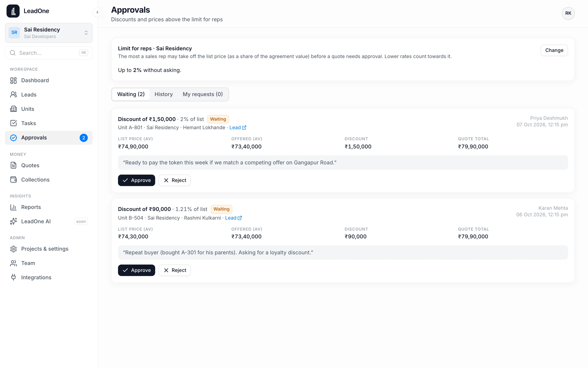Image resolution: width=588 pixels, height=368 pixels.
Task: Open Quotes under Money
Action: point(49,166)
